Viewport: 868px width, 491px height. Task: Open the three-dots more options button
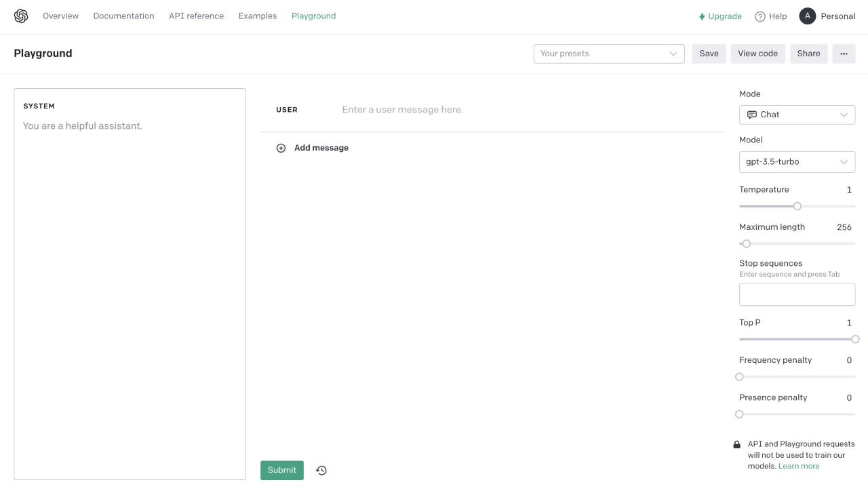[844, 54]
